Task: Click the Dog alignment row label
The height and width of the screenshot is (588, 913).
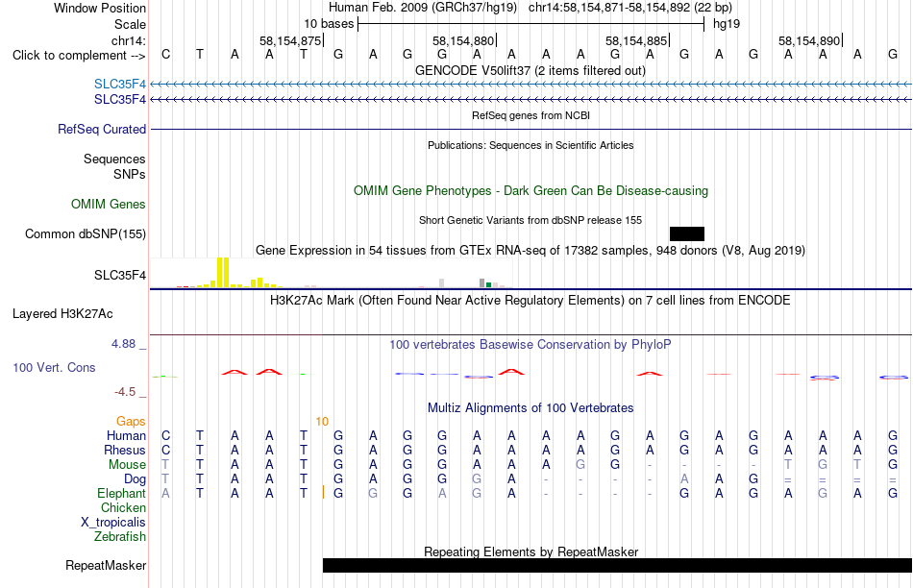Action: point(136,479)
